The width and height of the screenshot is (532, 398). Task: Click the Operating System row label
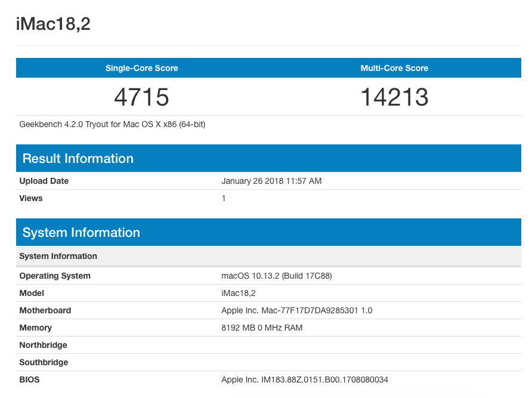point(55,276)
